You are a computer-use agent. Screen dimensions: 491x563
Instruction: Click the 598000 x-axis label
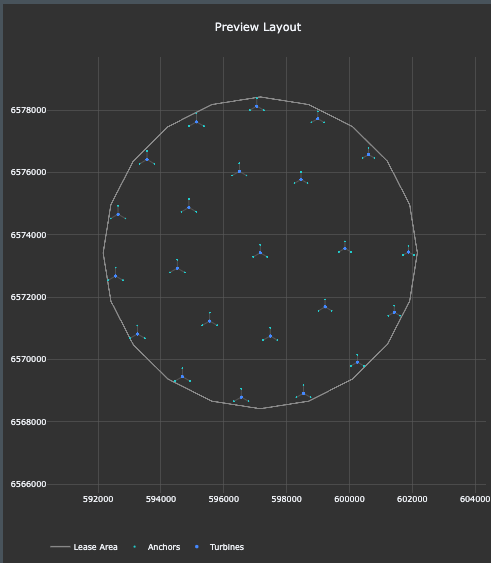(x=286, y=499)
